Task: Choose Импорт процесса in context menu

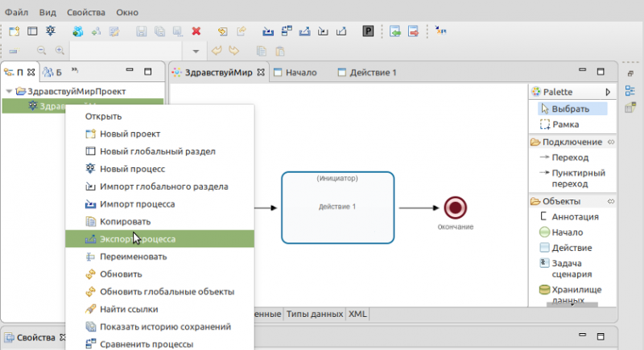Action: [159, 204]
